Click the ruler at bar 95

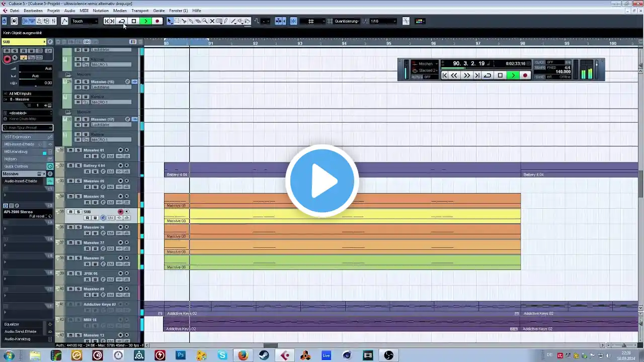(389, 43)
